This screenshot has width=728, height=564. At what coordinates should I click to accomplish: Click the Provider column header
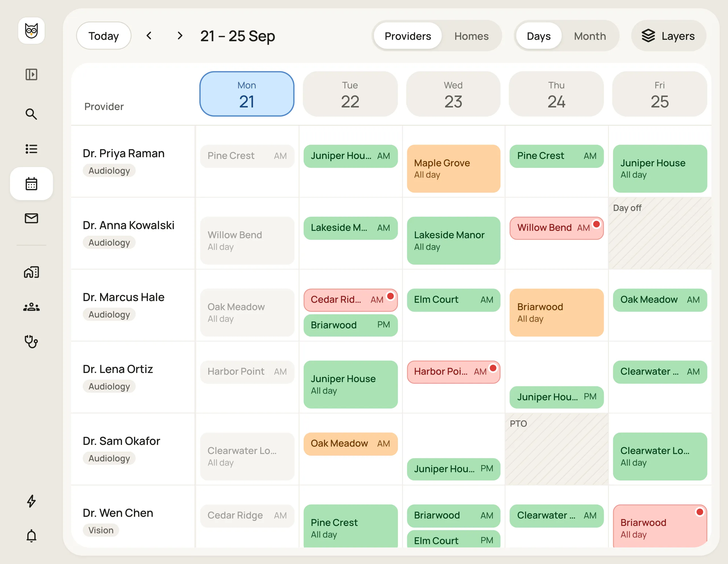pyautogui.click(x=104, y=107)
